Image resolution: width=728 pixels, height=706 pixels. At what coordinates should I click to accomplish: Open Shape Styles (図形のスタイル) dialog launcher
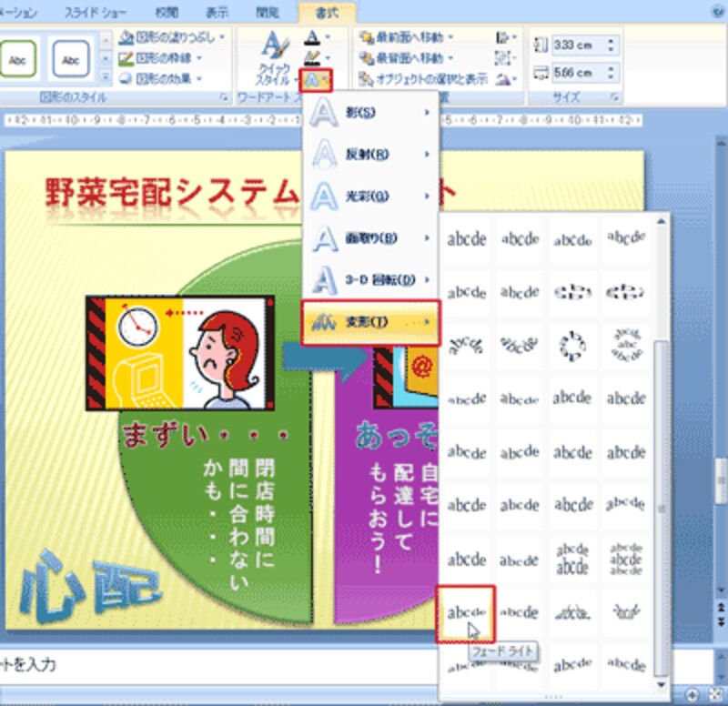[224, 97]
